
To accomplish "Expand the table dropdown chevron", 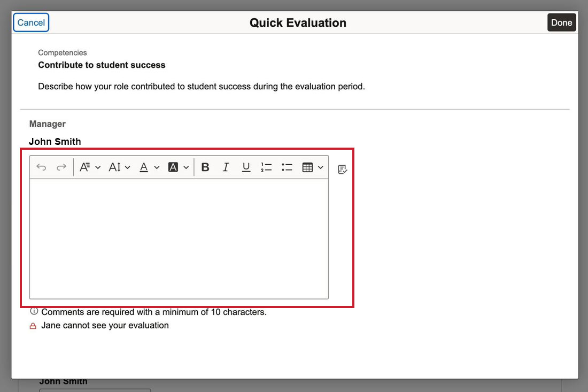I will pyautogui.click(x=321, y=168).
